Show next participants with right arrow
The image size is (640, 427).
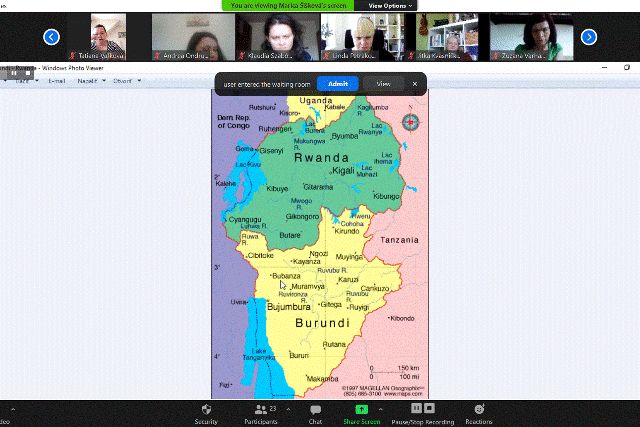pos(589,37)
